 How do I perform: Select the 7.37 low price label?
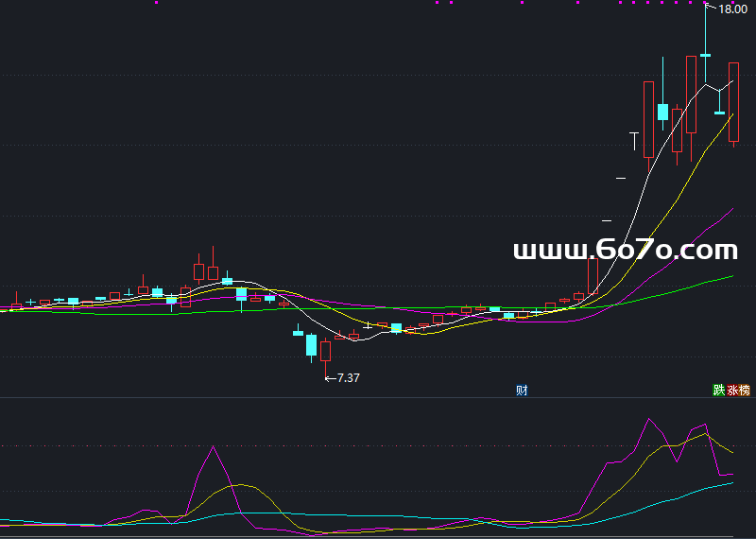(x=347, y=377)
